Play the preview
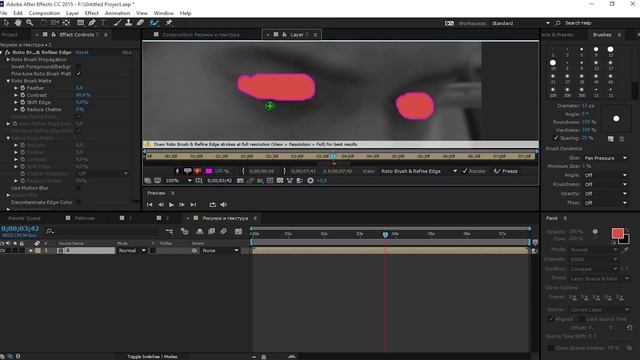The image size is (640, 360). click(171, 204)
